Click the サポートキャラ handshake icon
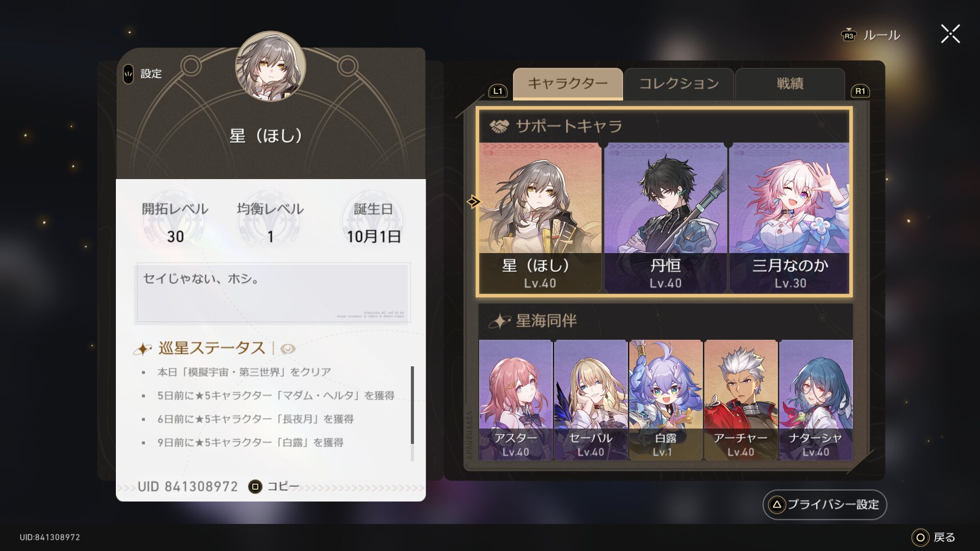Screen dimensions: 980x551 click(499, 126)
